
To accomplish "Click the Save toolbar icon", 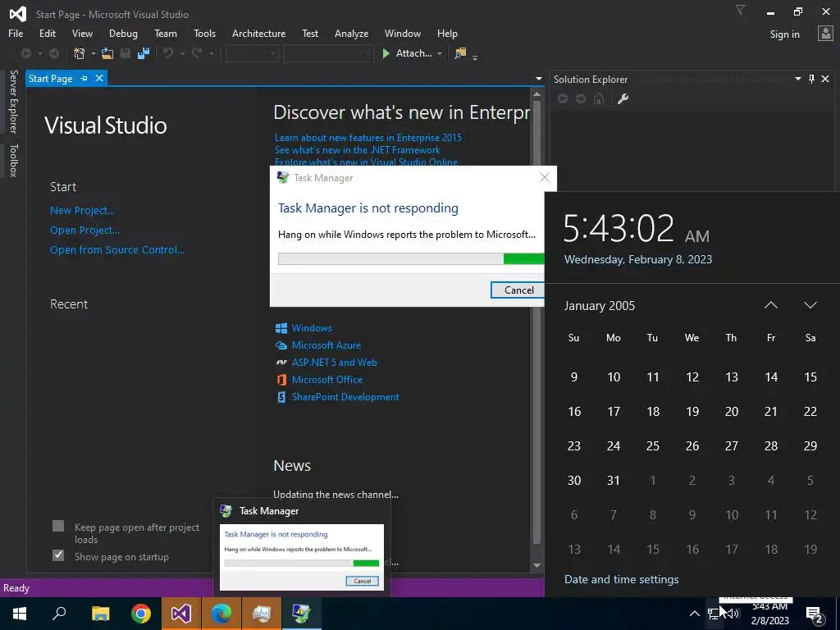I will [126, 53].
